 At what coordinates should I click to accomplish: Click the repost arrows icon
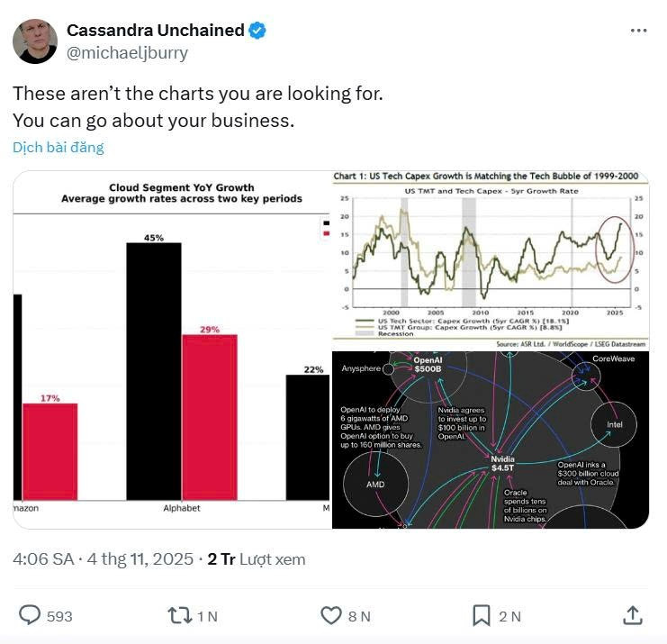(179, 615)
